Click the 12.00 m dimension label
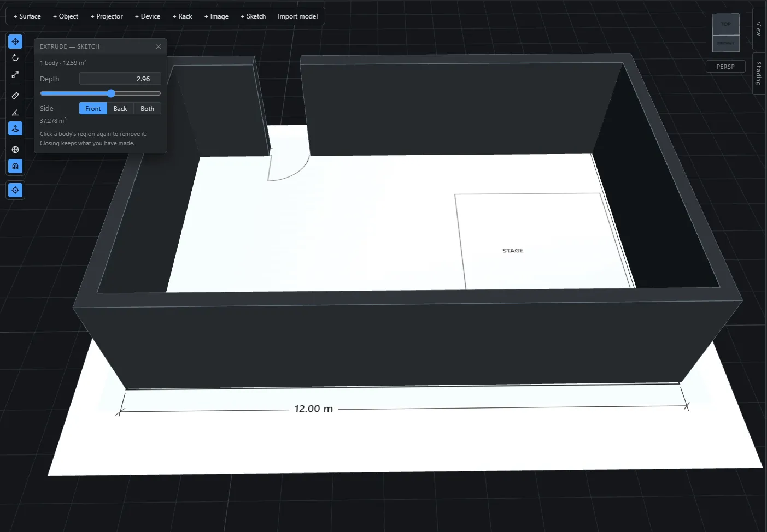 tap(313, 409)
